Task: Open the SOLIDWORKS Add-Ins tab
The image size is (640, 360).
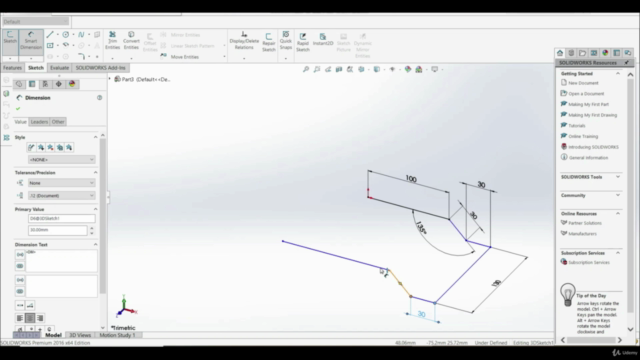Action: coord(100,68)
